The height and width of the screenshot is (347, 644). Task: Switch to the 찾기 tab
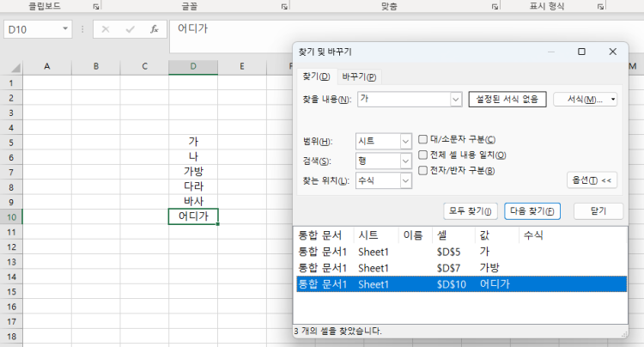click(x=316, y=76)
